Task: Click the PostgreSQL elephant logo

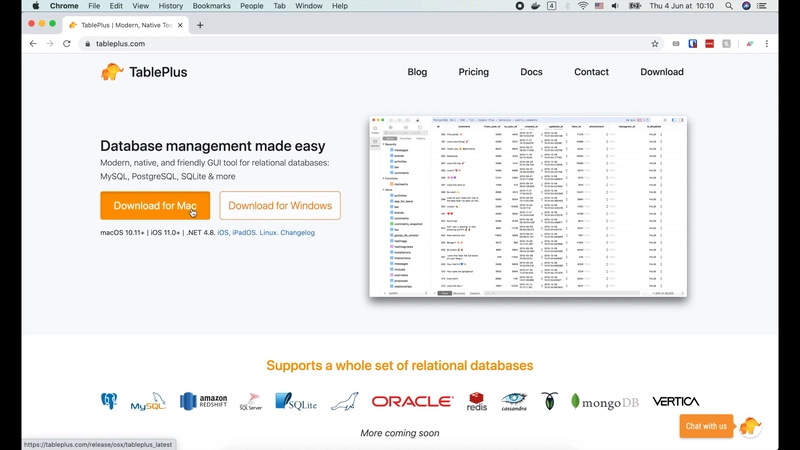Action: [x=109, y=401]
